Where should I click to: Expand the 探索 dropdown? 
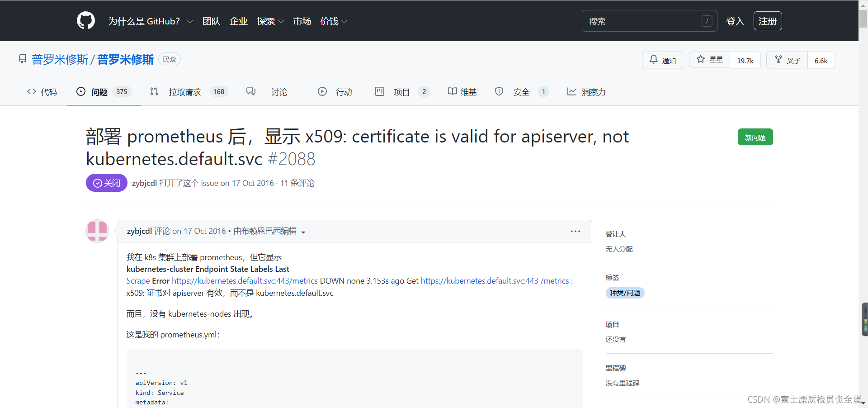270,21
